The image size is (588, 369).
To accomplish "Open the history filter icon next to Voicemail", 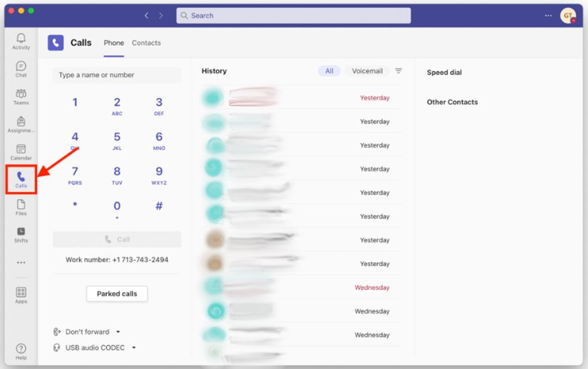I will 398,71.
